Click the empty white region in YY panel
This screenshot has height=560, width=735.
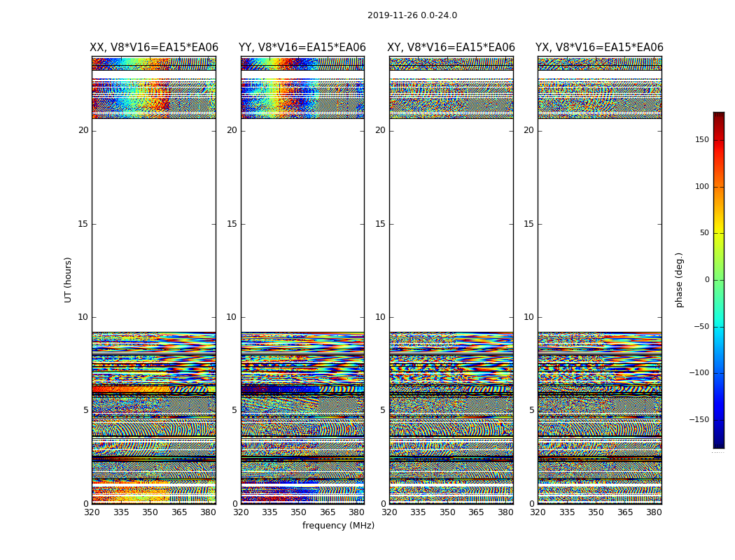tap(302, 224)
